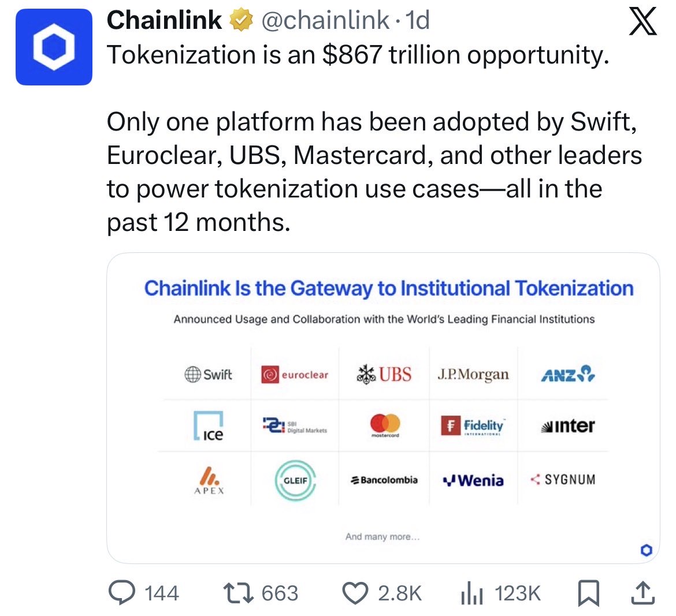Open the 1d timestamp link
Viewport: 676px width, 616px height.
point(418,21)
